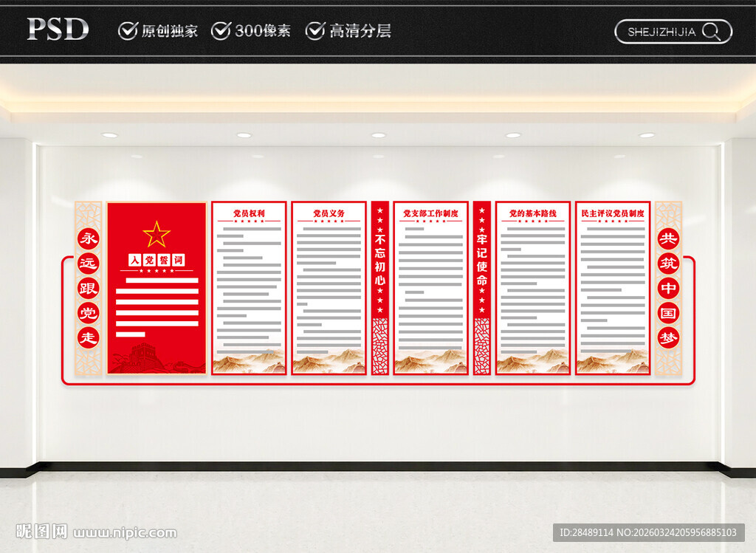Click the PSD logo text
Viewport: 756px width, 553px height.
[58, 29]
